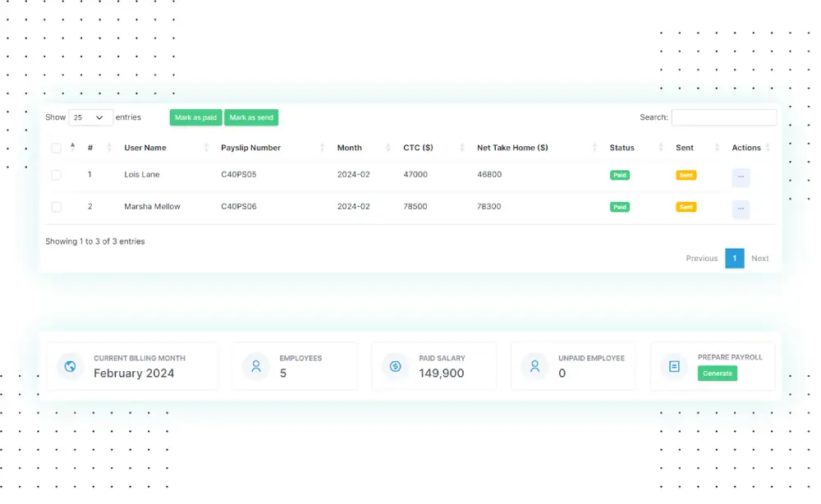Screen dimensions: 821x504
Task: Click the globe icon on Current Billing Month card
Action: click(70, 367)
